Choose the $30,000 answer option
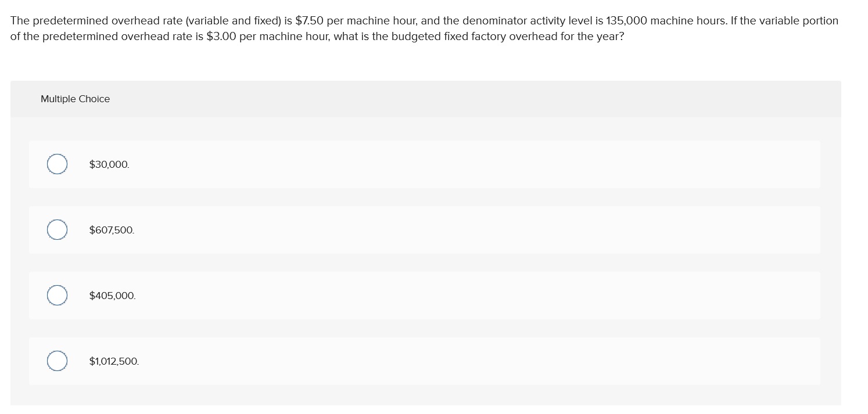 point(109,164)
